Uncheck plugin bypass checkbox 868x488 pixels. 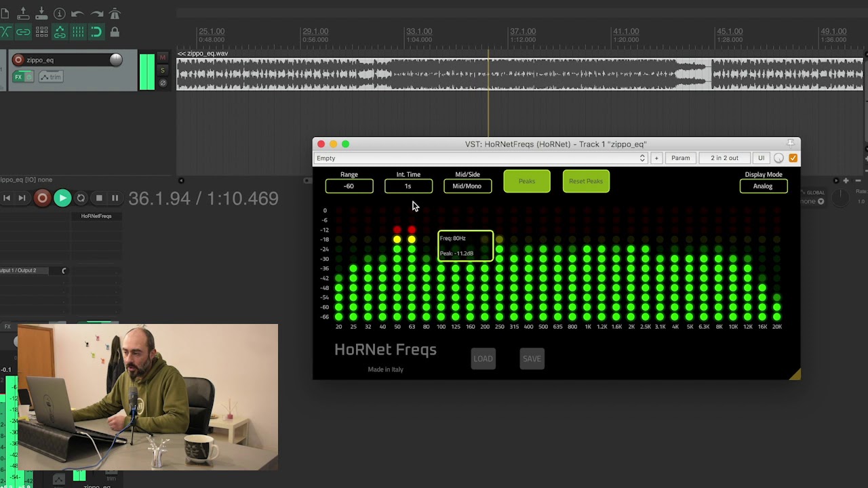click(793, 158)
